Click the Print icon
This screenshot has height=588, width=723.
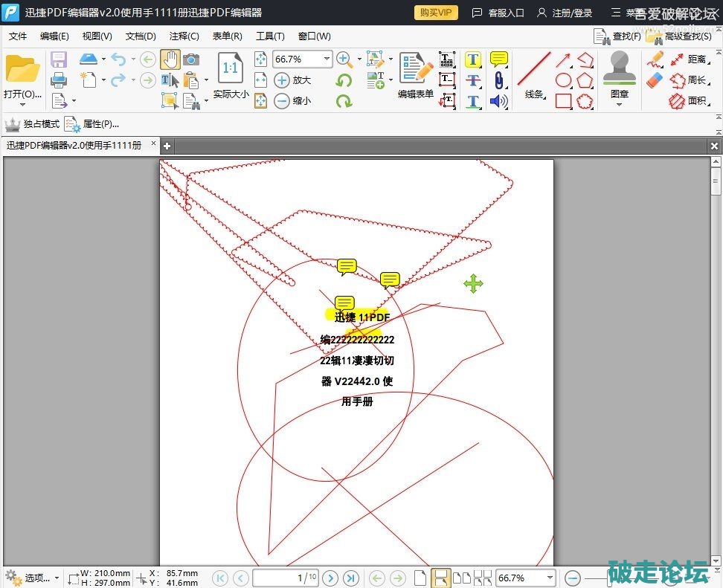click(59, 80)
